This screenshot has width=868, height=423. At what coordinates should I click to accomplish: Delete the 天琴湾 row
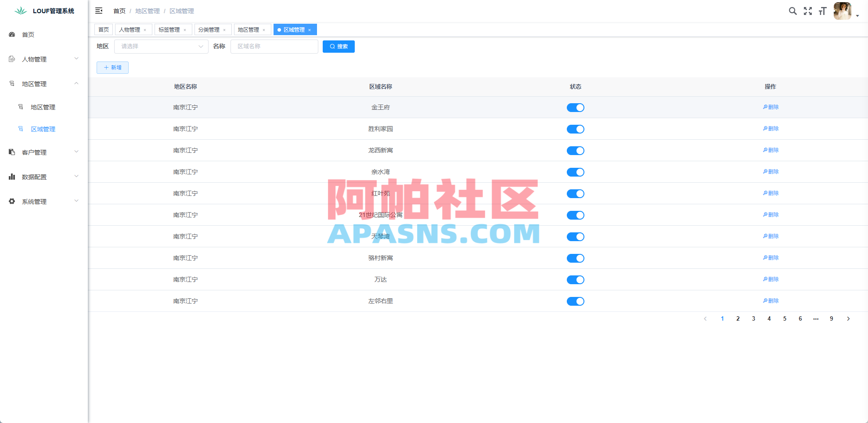click(x=771, y=236)
